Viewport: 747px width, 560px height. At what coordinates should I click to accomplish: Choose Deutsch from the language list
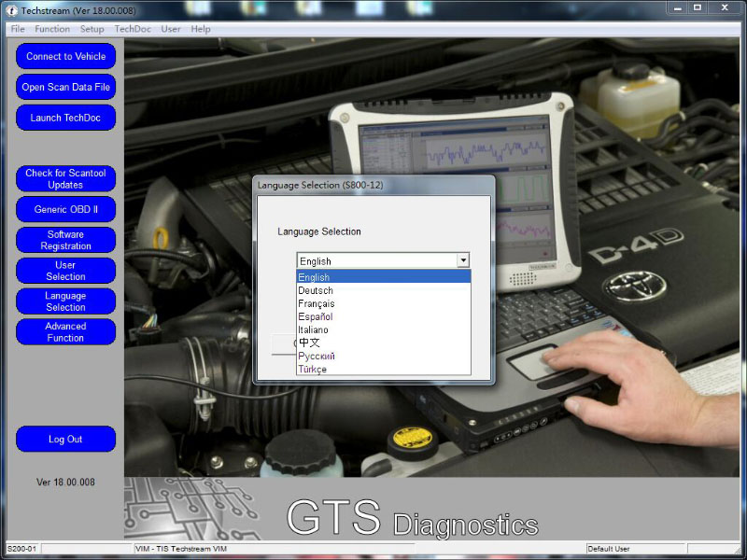(x=316, y=290)
